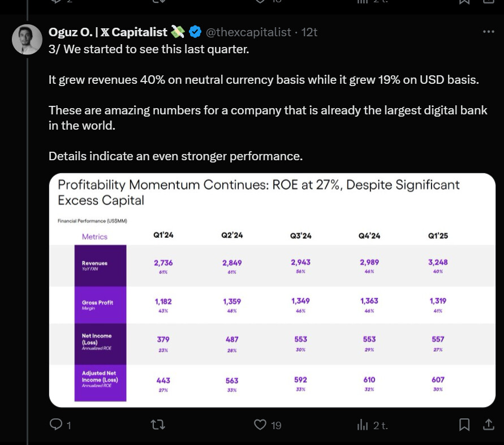
Task: Like the tweet with the heart icon
Action: pyautogui.click(x=260, y=425)
